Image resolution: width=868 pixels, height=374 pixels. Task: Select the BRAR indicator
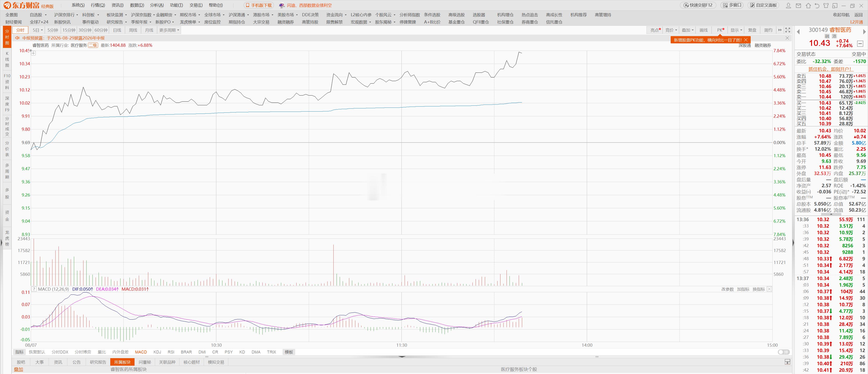(186, 352)
